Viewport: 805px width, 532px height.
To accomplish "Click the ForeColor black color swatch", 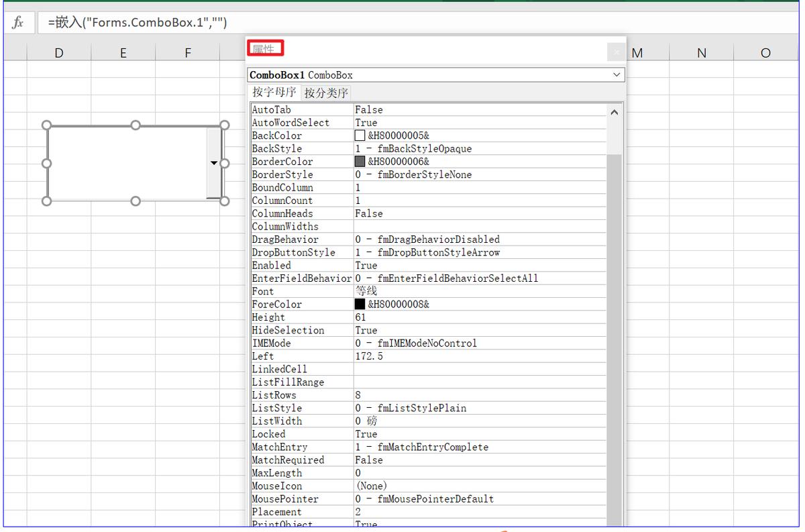I will (360, 305).
